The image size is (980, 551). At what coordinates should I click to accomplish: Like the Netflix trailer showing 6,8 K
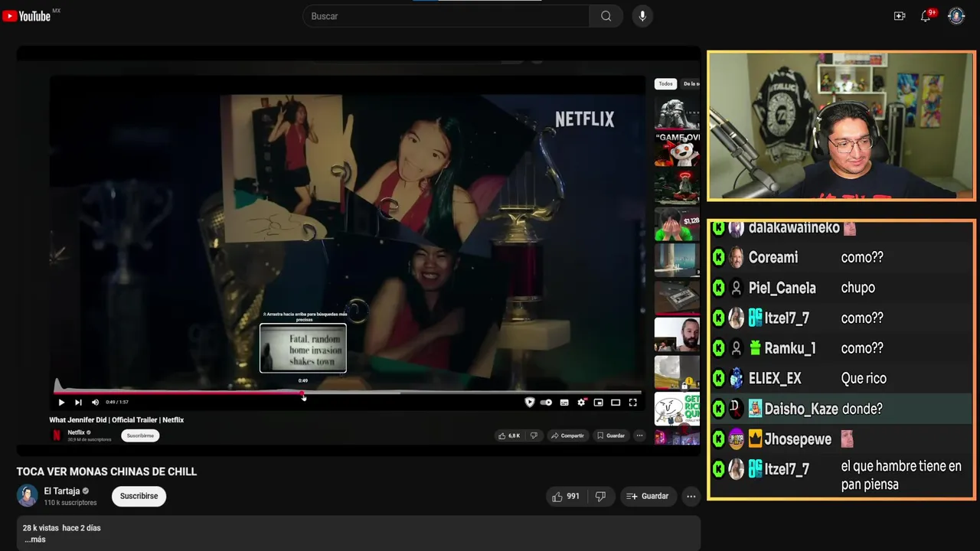(510, 435)
